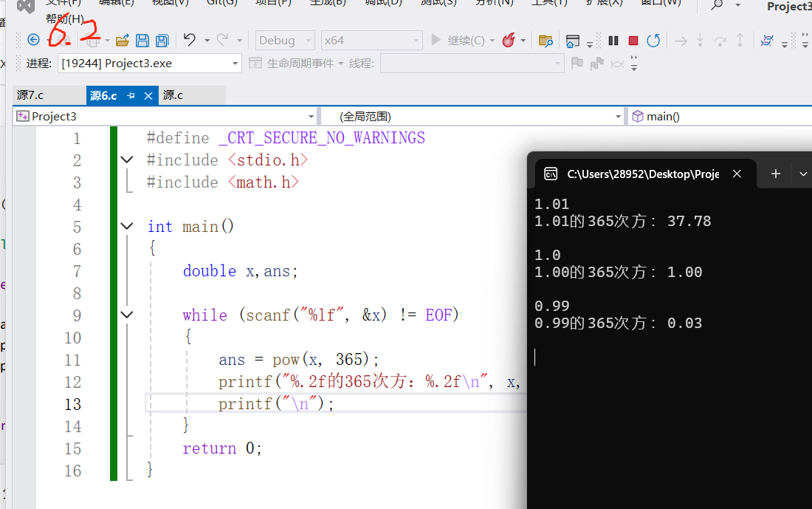This screenshot has width=812, height=509.
Task: Collapse the main function at line 5
Action: coord(127,226)
